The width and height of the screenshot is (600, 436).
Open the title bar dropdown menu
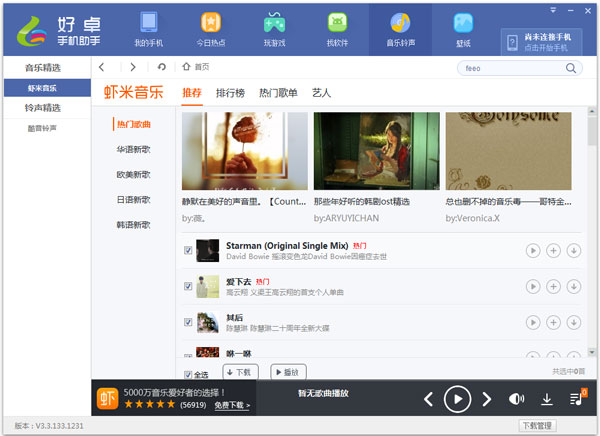[x=553, y=10]
